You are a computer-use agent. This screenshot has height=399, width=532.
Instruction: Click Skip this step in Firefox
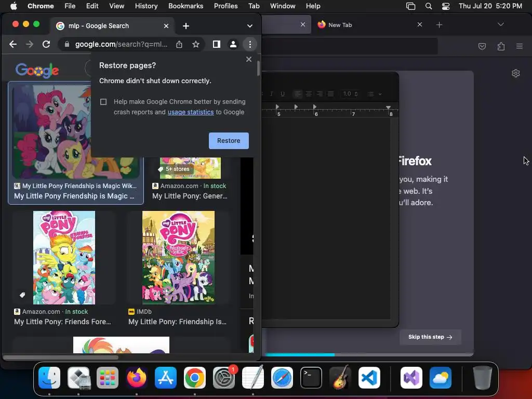[x=430, y=337]
